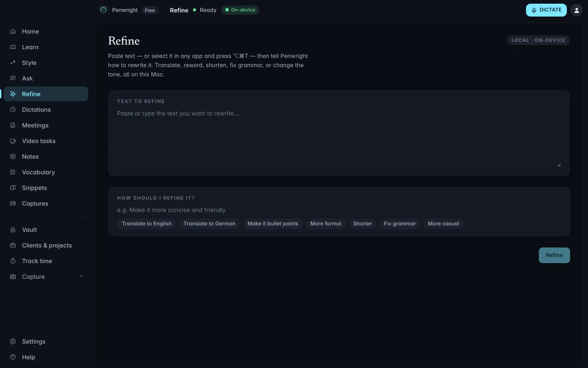Focus the refine instruction input field
The height and width of the screenshot is (368, 588).
[339, 210]
